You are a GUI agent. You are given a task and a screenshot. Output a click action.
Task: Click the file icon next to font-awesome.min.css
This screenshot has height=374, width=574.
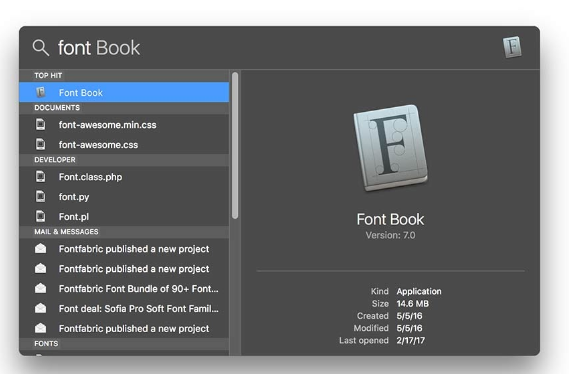[41, 124]
